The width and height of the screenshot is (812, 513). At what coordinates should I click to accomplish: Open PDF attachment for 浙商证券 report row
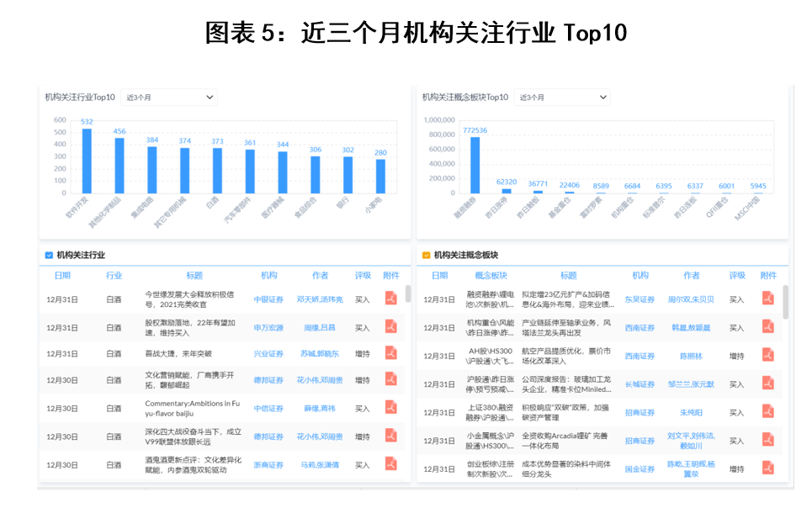[390, 463]
